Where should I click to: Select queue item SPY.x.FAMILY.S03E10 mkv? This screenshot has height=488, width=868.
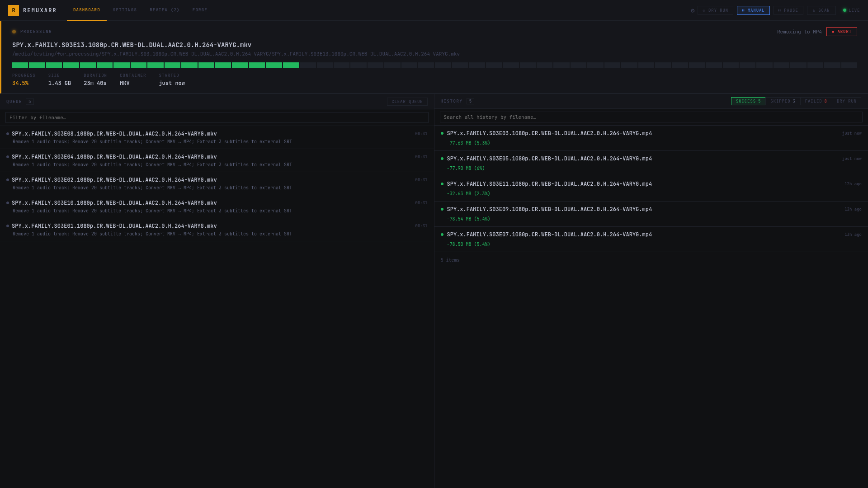[217, 206]
